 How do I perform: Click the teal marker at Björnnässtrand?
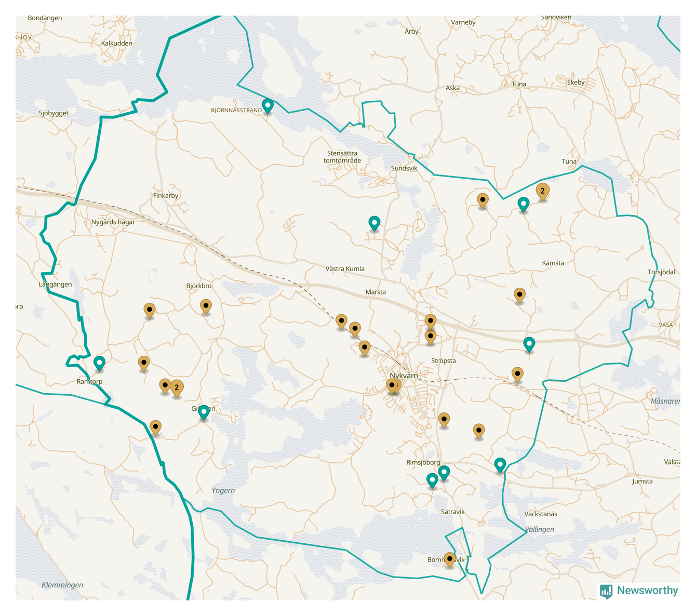coord(267,105)
